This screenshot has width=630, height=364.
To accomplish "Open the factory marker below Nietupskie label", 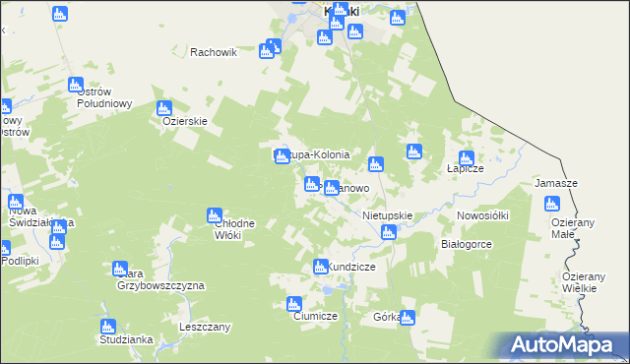I will coord(389,232).
